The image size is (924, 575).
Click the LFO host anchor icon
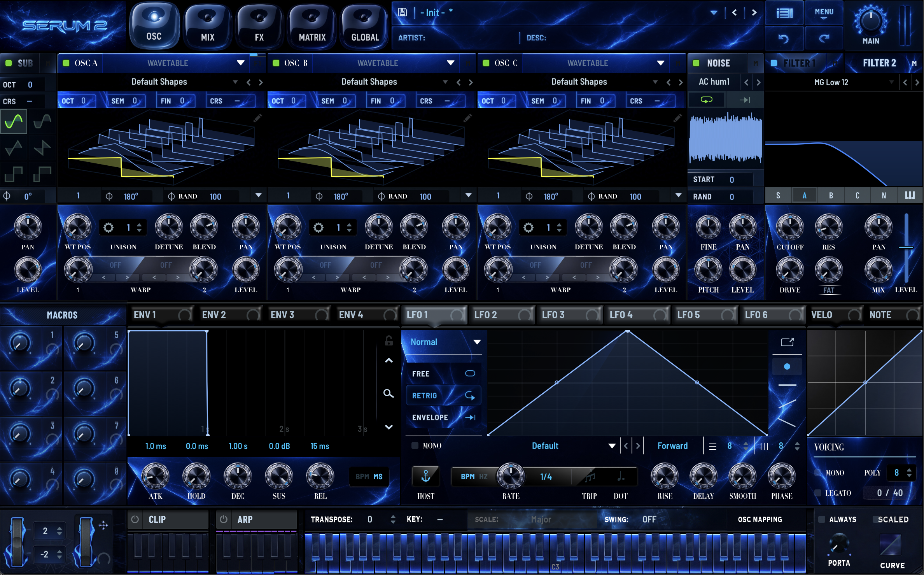(x=426, y=476)
